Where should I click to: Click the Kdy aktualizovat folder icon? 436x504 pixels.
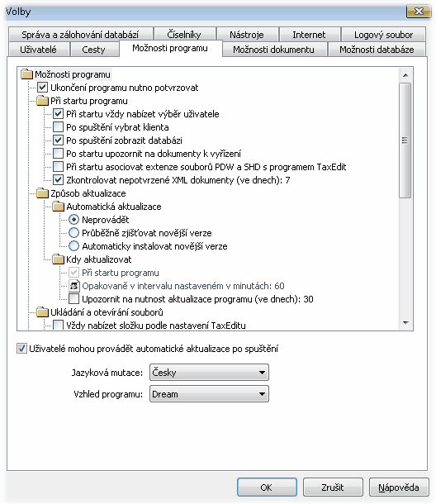(x=58, y=259)
